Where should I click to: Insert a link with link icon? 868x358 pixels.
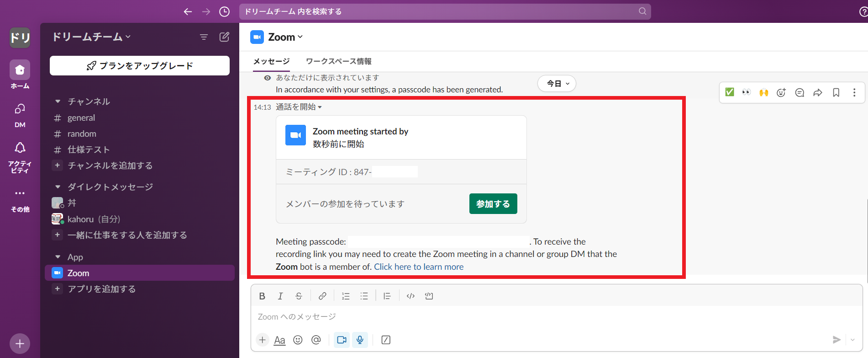(x=322, y=296)
